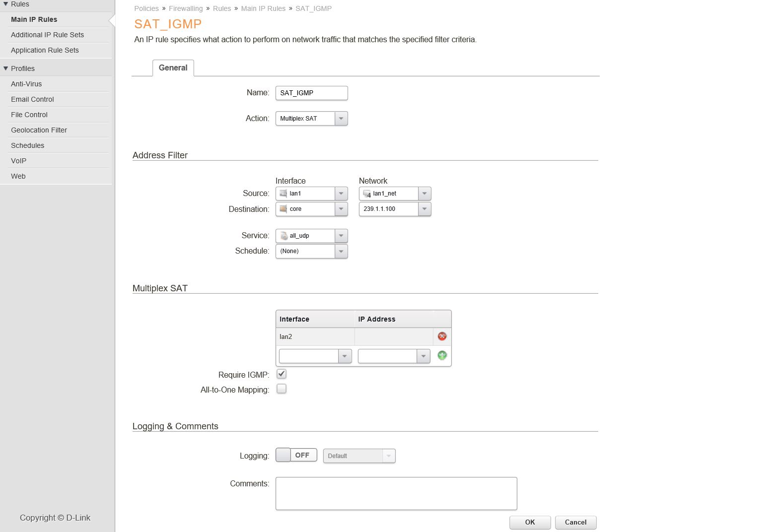Collapse the Rules section triangle
Screen dimensions: 778x532
(6, 4)
